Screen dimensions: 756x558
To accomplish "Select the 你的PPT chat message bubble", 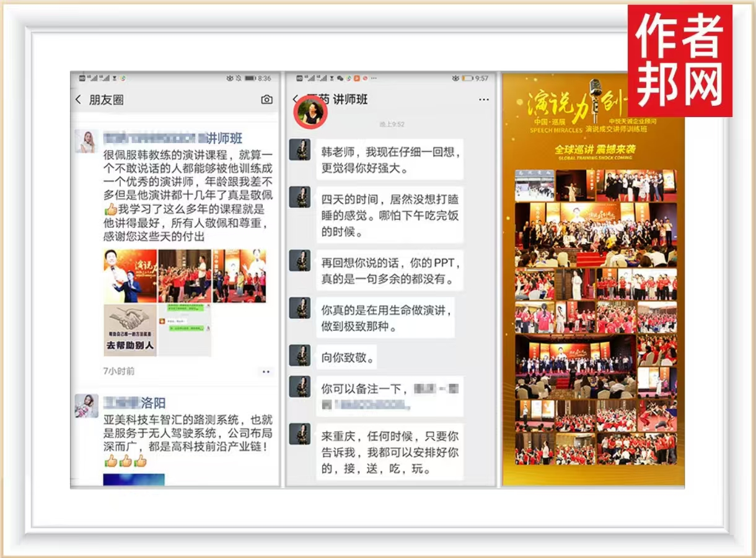I will click(x=389, y=271).
